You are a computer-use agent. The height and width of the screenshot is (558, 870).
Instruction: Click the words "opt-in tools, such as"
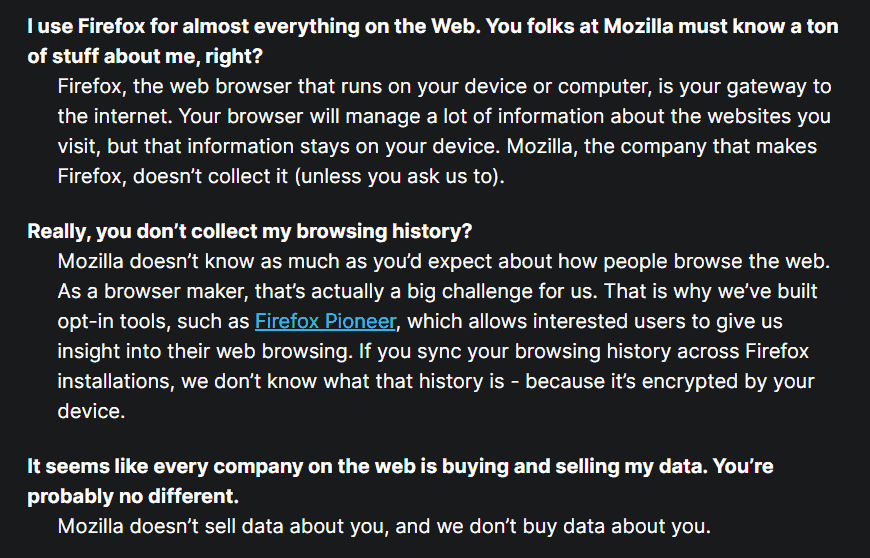tap(153, 321)
